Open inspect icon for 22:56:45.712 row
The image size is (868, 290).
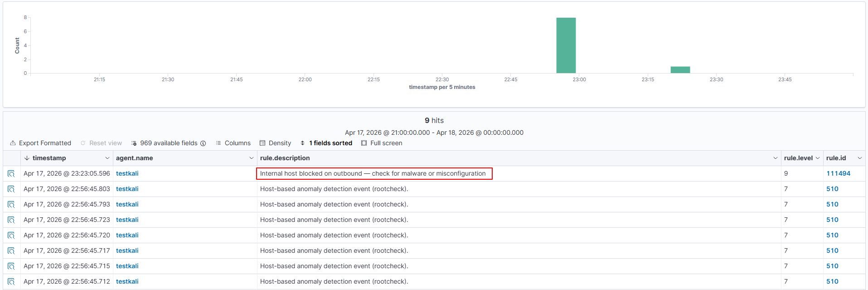(x=11, y=282)
